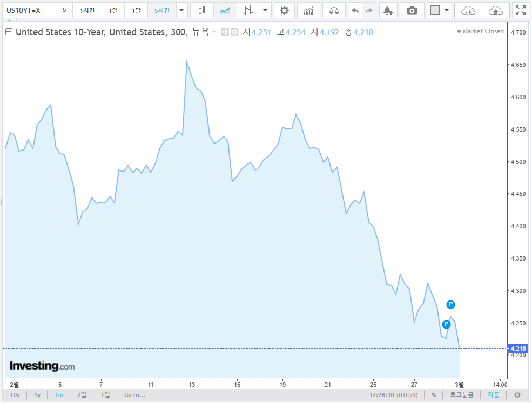Click 17:28:30 (UTC+9) timezone clock
The image size is (532, 403).
[394, 395]
